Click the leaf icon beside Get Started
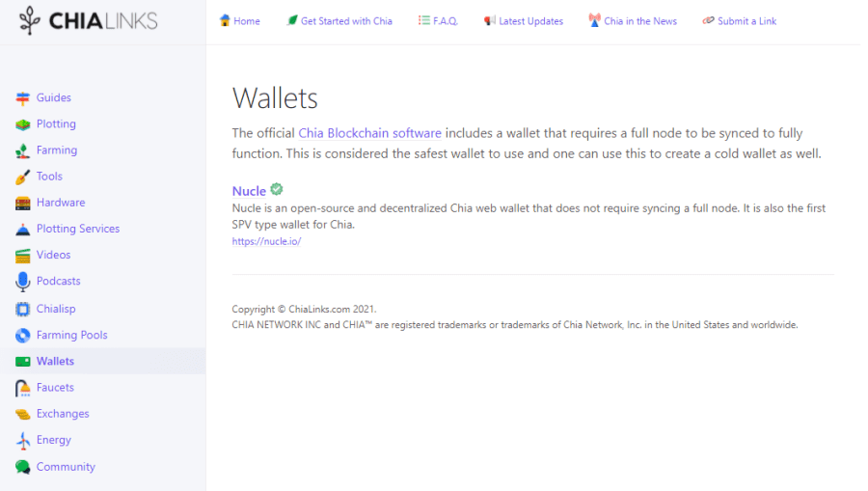This screenshot has width=868, height=491. (x=291, y=20)
